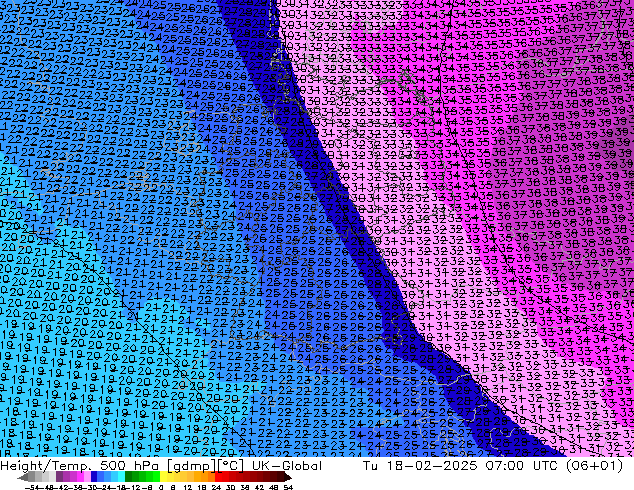The height and width of the screenshot is (490, 634).
Task: Click the '[gdmp][°C]' units label
Action: pos(205,466)
